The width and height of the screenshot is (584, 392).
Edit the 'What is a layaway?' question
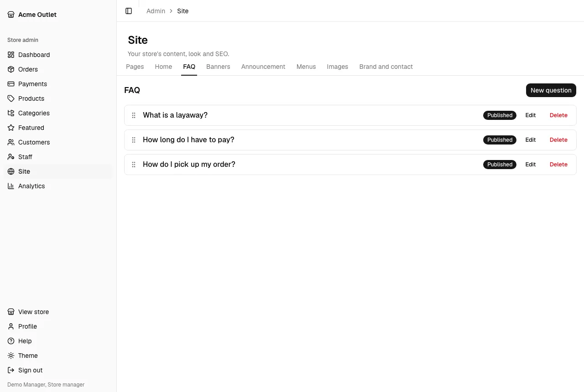click(x=531, y=115)
